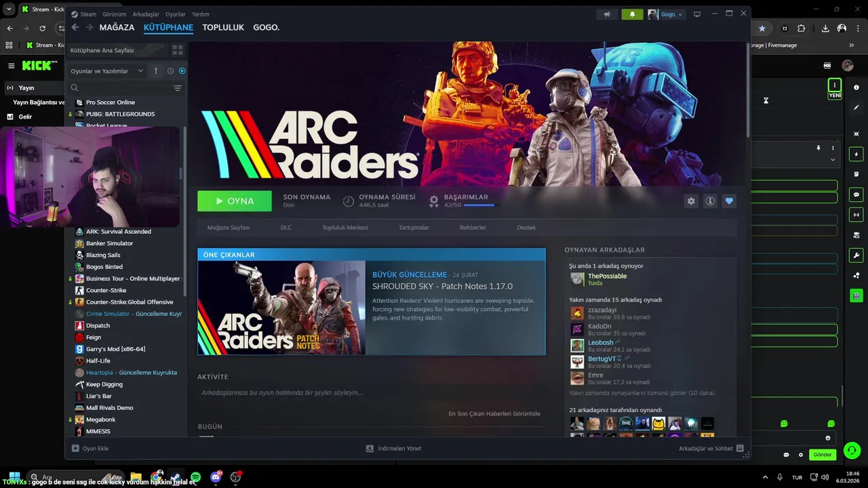
Task: Open the Görünüm menu
Action: tap(114, 14)
